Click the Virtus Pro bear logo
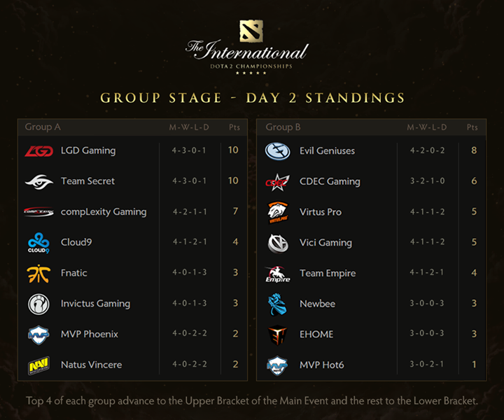 tap(276, 212)
